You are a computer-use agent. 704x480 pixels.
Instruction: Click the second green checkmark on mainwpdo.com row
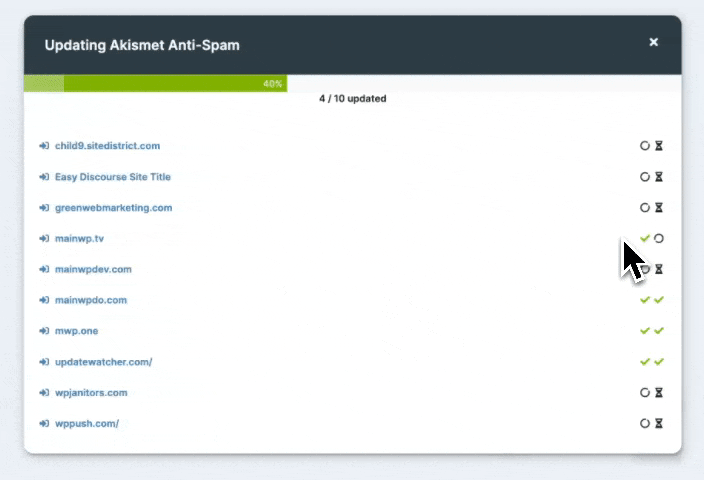pyautogui.click(x=659, y=299)
